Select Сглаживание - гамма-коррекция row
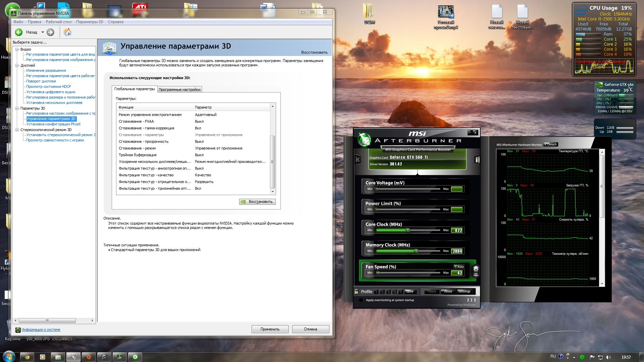The width and height of the screenshot is (644, 362). (193, 128)
